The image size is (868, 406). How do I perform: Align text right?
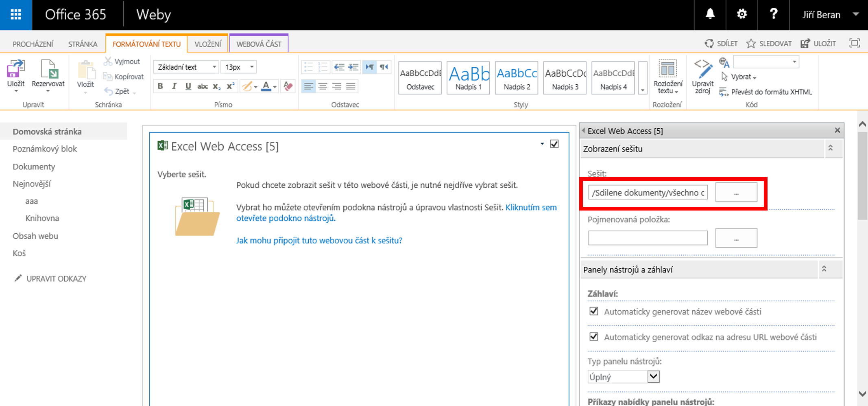337,86
